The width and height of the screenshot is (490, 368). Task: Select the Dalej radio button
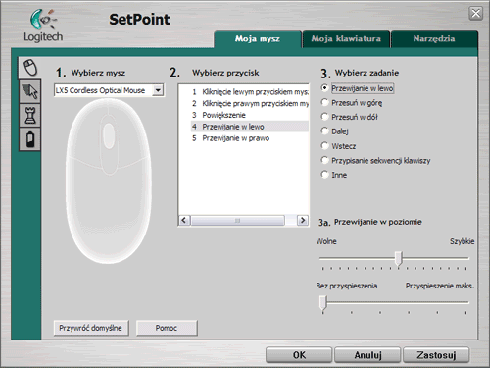pos(324,131)
